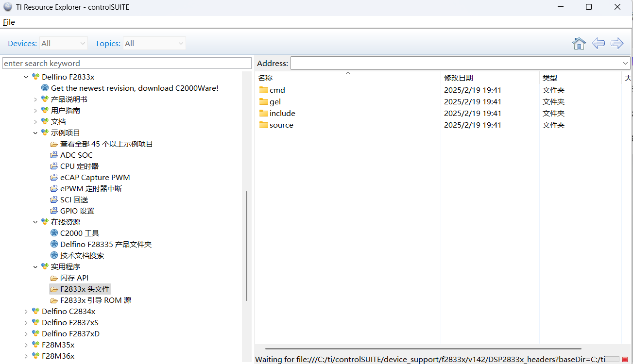Collapse the 实用程序 node
Viewport: 633px width, 364px height.
click(35, 266)
